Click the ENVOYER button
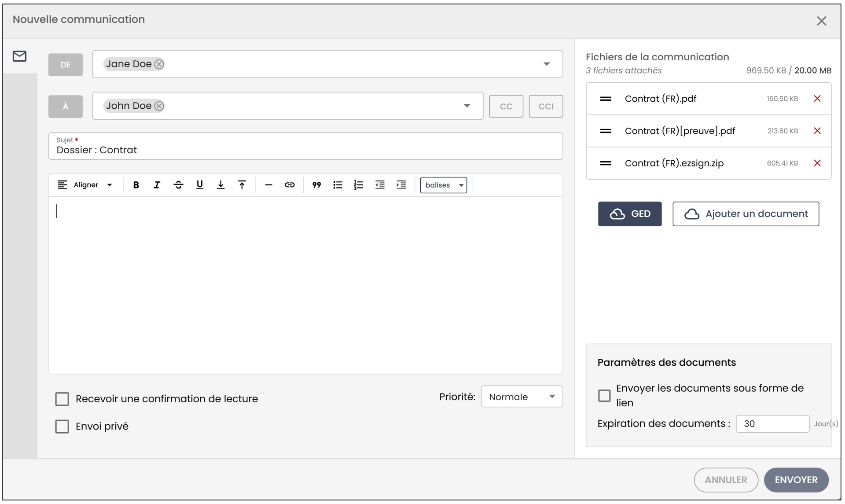Screen dimensions: 845x504 point(796,480)
